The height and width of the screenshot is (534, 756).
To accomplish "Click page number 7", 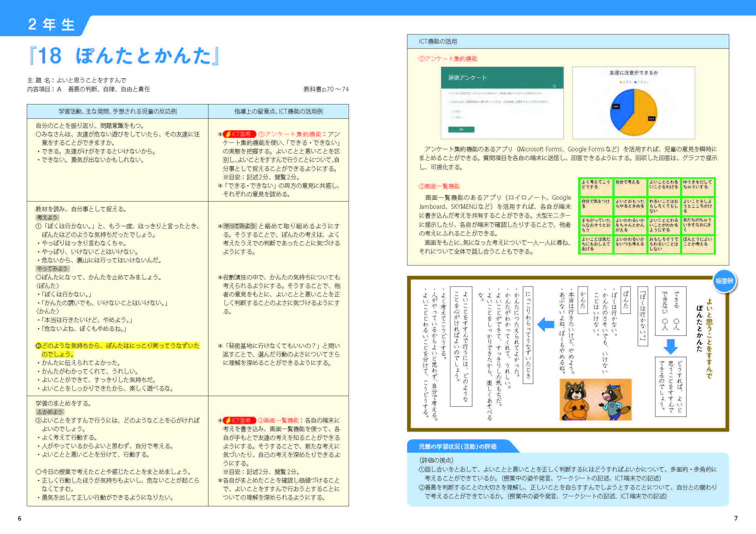I will click(736, 518).
